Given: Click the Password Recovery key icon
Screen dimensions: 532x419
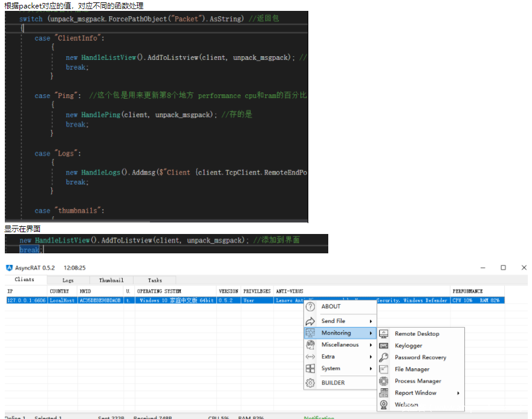Looking at the screenshot, I should click(383, 357).
